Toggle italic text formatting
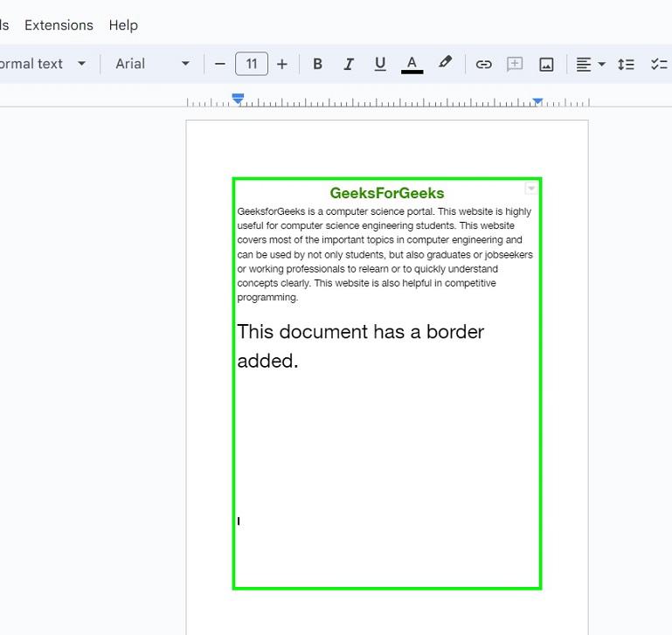 click(349, 64)
